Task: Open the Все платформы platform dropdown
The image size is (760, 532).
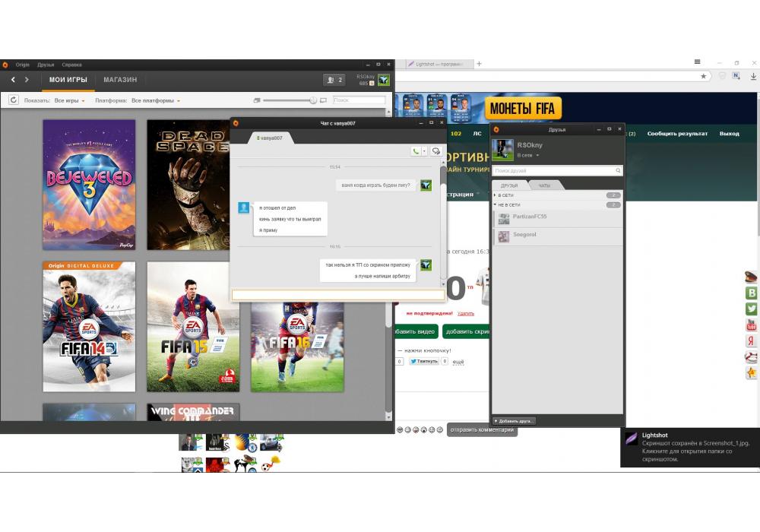Action: (x=156, y=100)
